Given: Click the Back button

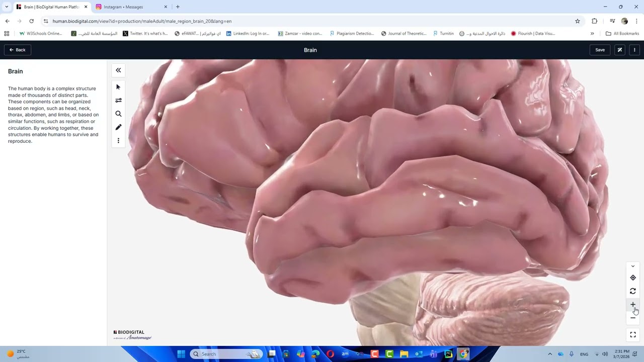Looking at the screenshot, I should (18, 50).
